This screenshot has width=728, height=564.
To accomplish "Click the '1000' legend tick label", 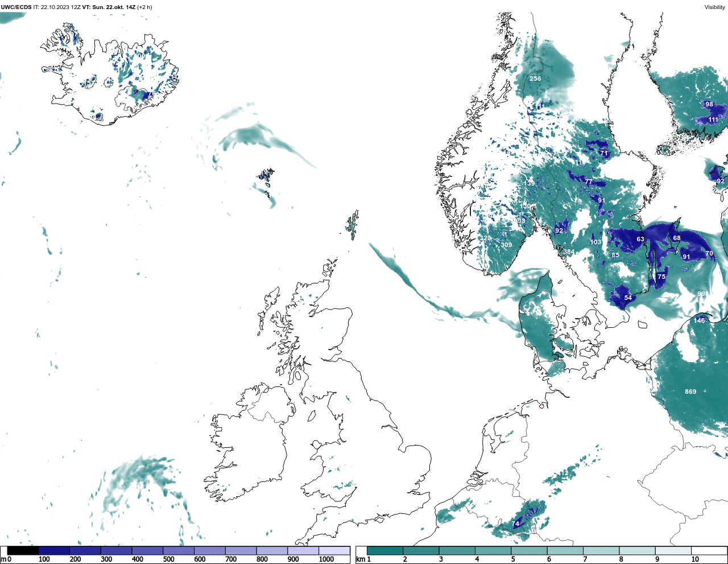I will tap(326, 559).
